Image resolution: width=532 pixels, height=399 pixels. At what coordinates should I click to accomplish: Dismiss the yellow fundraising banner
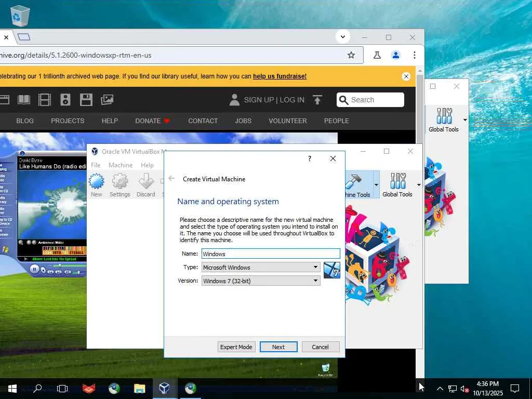click(x=406, y=76)
